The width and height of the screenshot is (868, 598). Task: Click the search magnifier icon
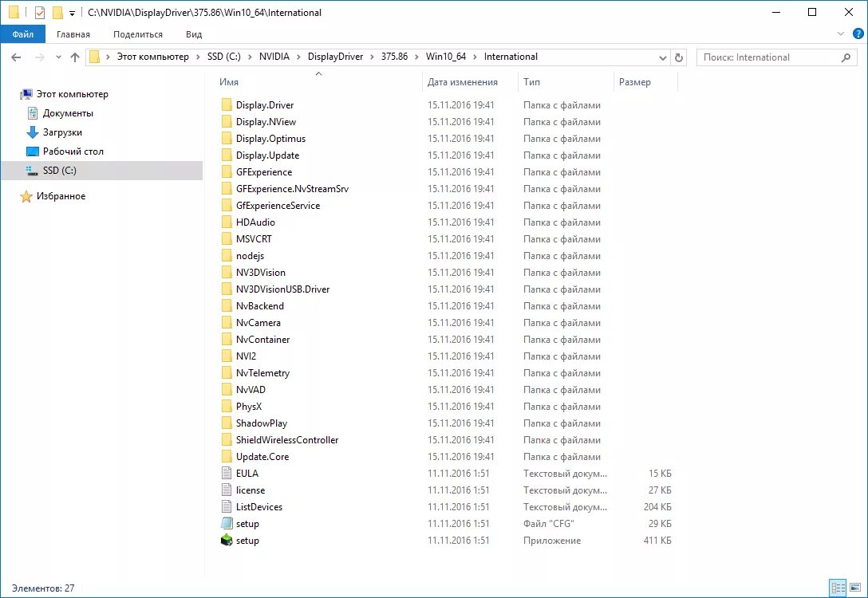(846, 57)
